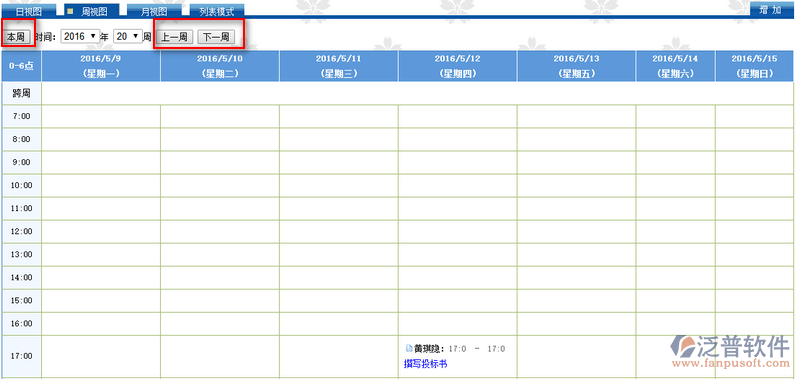Jump to the current week with 本周
This screenshot has height=379, width=800.
tap(17, 37)
